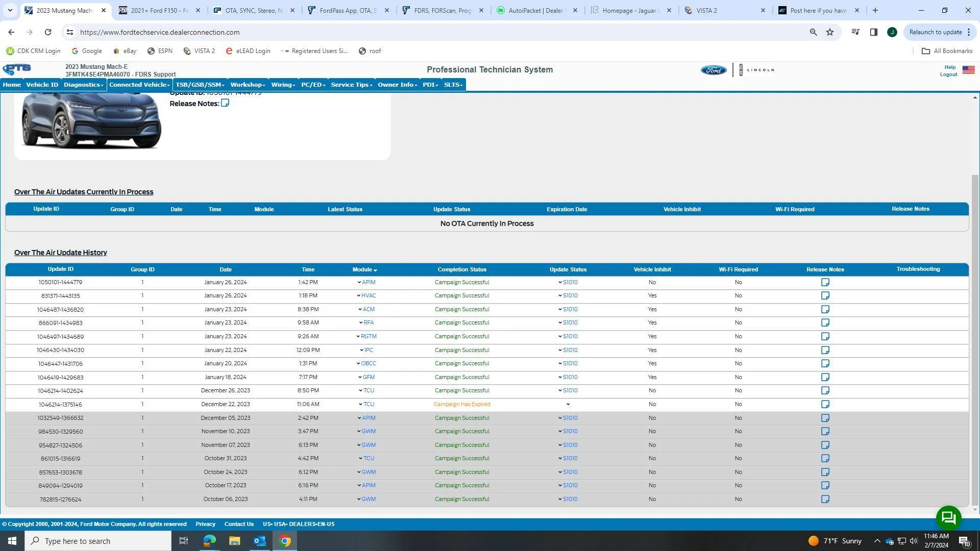Screen dimensions: 980x551
Task: Open the All Bookmarks folder
Action: click(x=947, y=51)
